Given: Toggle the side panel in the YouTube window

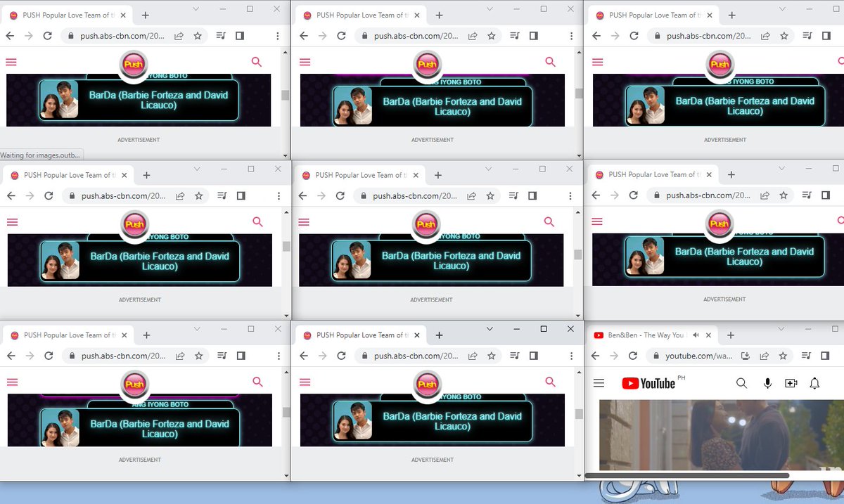Looking at the screenshot, I should pyautogui.click(x=826, y=356).
